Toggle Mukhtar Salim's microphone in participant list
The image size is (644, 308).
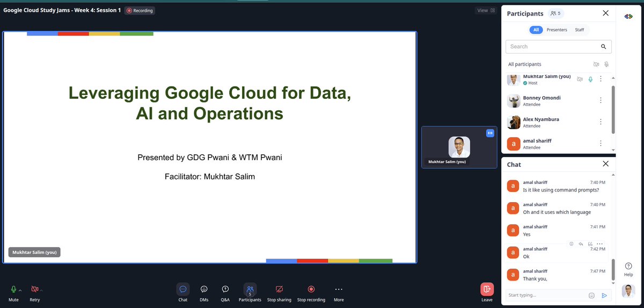point(590,79)
